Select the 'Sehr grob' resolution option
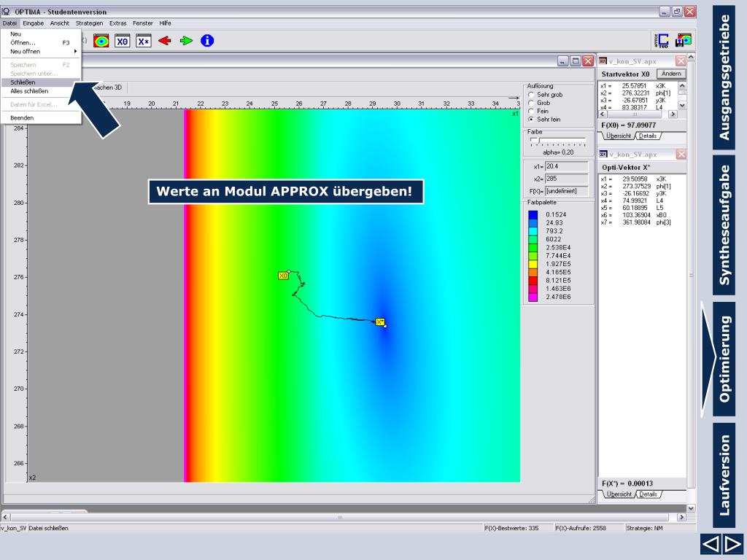Viewport: 747px width, 560px height. pyautogui.click(x=531, y=95)
